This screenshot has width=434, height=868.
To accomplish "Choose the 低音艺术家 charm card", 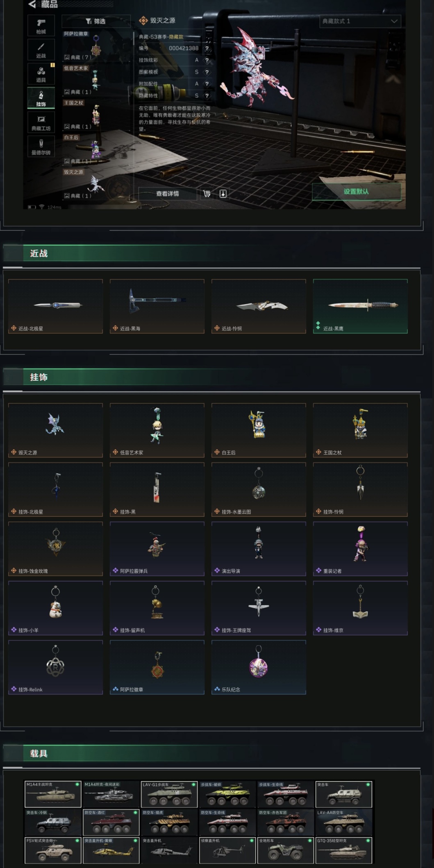I will click(x=157, y=430).
